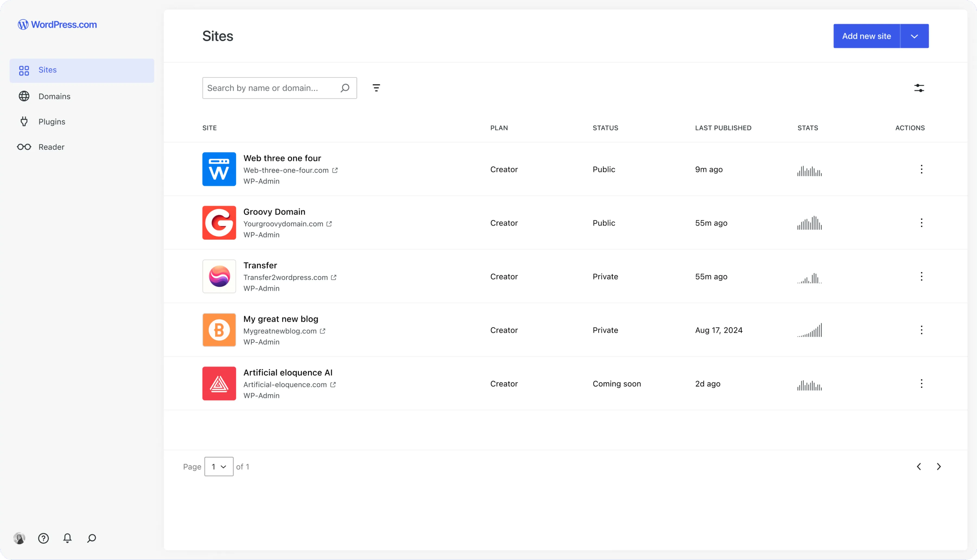Click the STATUS column header

tap(605, 128)
